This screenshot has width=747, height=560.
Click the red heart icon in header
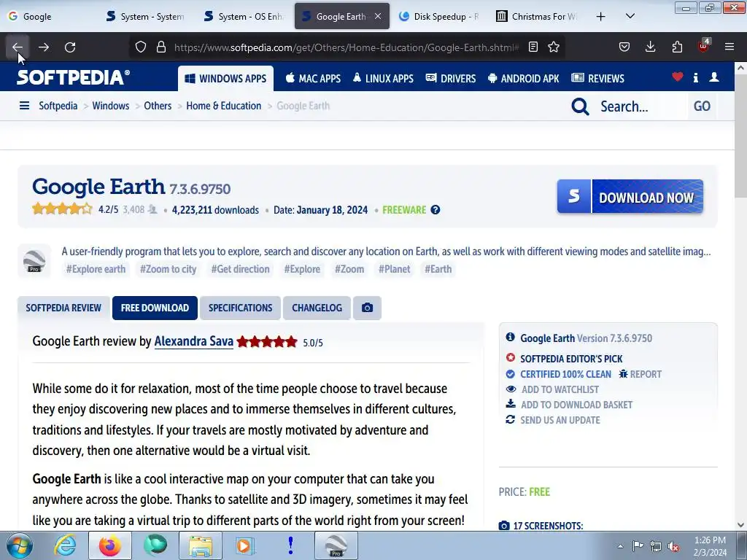(x=678, y=77)
